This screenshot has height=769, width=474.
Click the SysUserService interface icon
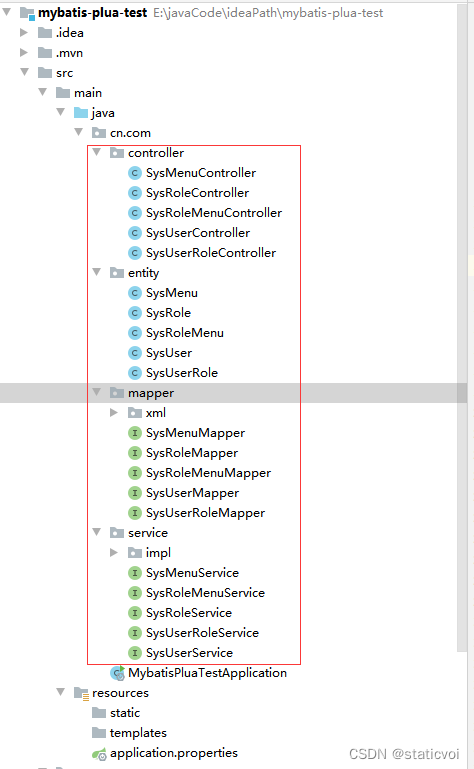(x=134, y=653)
